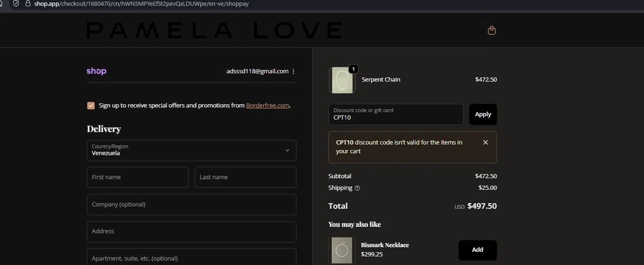Add the Bismark Necklace to cart
This screenshot has height=265, width=644.
coord(477,250)
